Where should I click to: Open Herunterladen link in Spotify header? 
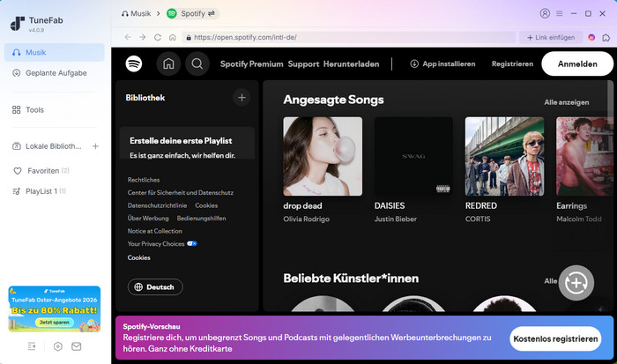[351, 63]
